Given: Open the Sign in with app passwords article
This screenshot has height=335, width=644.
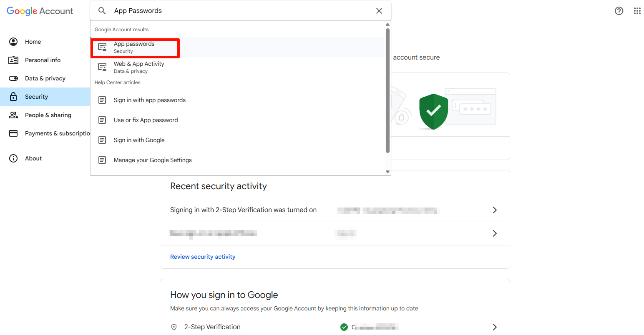Looking at the screenshot, I should point(149,100).
